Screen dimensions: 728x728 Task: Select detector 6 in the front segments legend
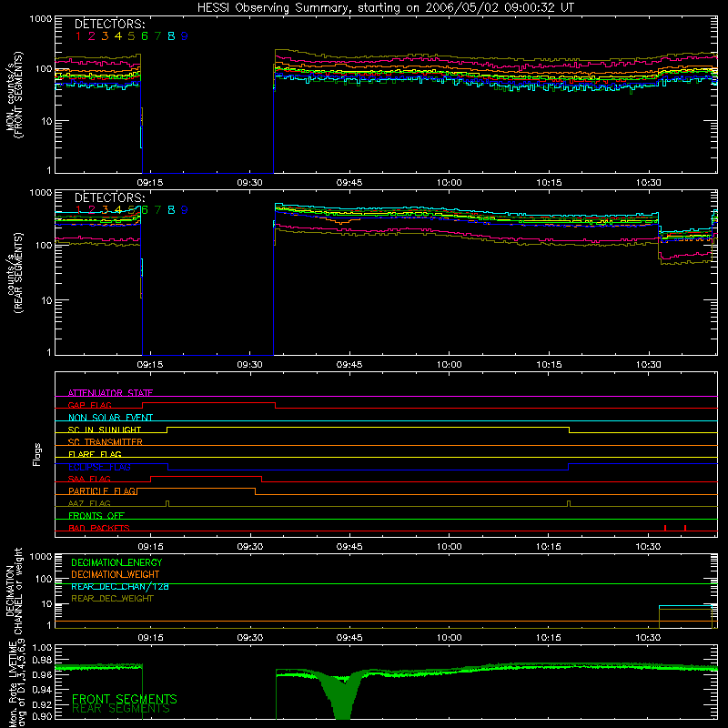[x=145, y=36]
